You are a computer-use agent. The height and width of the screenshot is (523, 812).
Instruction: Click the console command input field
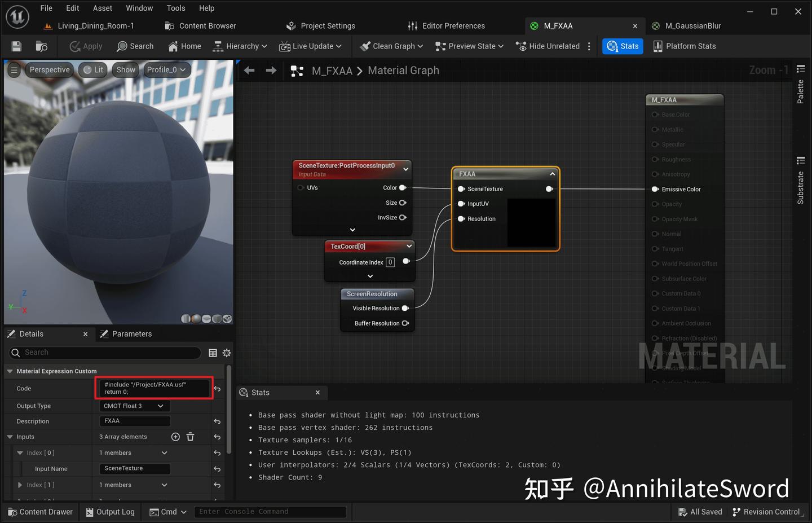pos(271,512)
